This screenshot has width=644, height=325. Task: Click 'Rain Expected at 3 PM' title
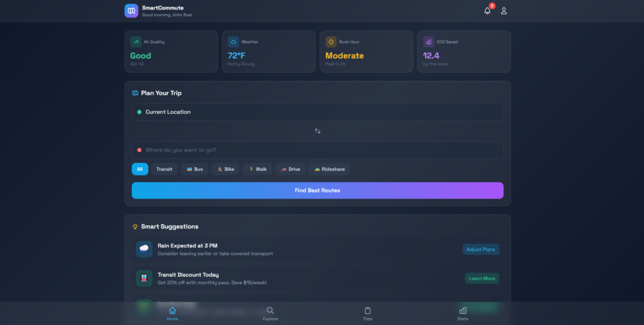188,245
